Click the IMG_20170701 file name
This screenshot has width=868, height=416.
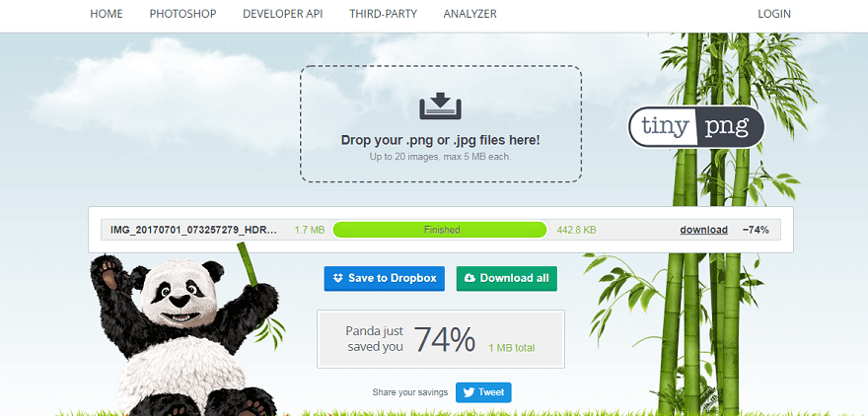[193, 230]
